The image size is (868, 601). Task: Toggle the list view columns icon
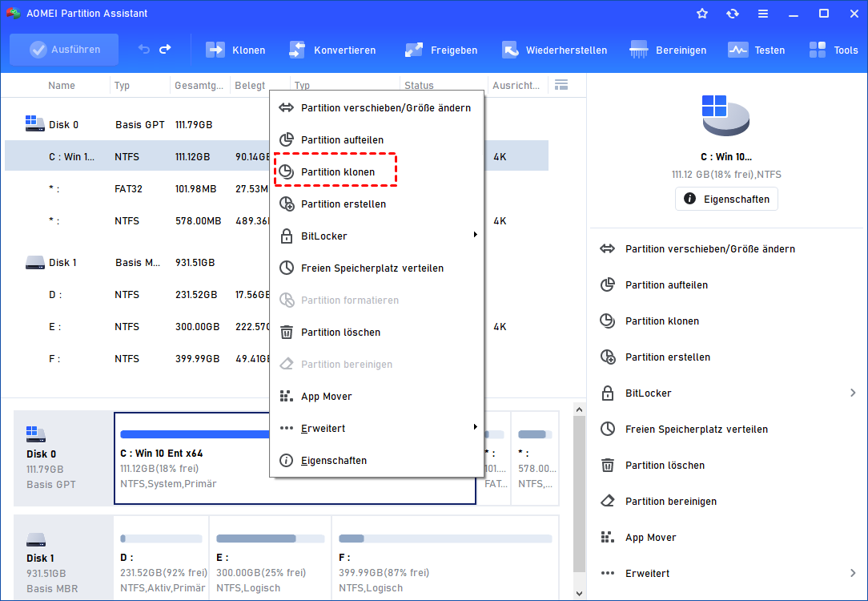point(561,85)
